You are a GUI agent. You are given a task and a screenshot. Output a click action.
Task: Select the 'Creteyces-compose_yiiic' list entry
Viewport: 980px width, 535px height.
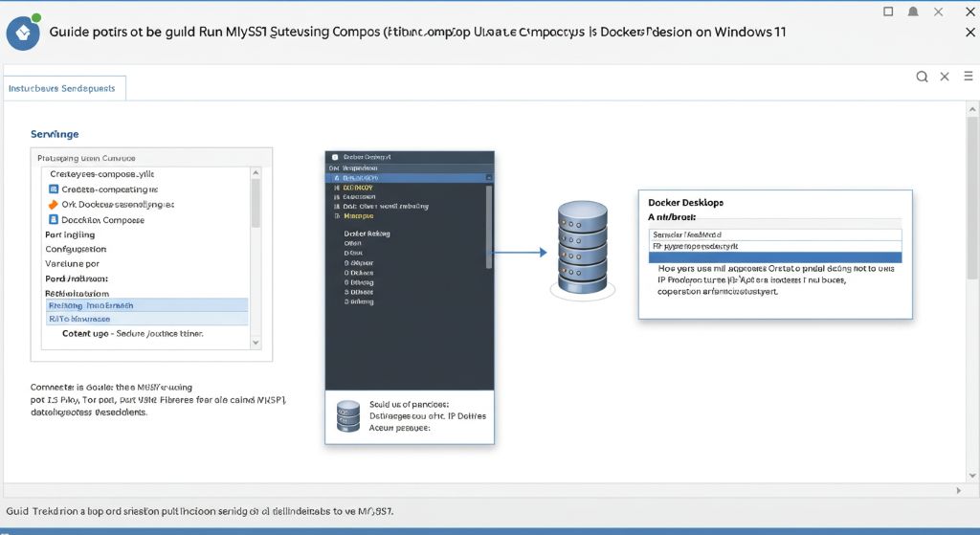point(101,174)
